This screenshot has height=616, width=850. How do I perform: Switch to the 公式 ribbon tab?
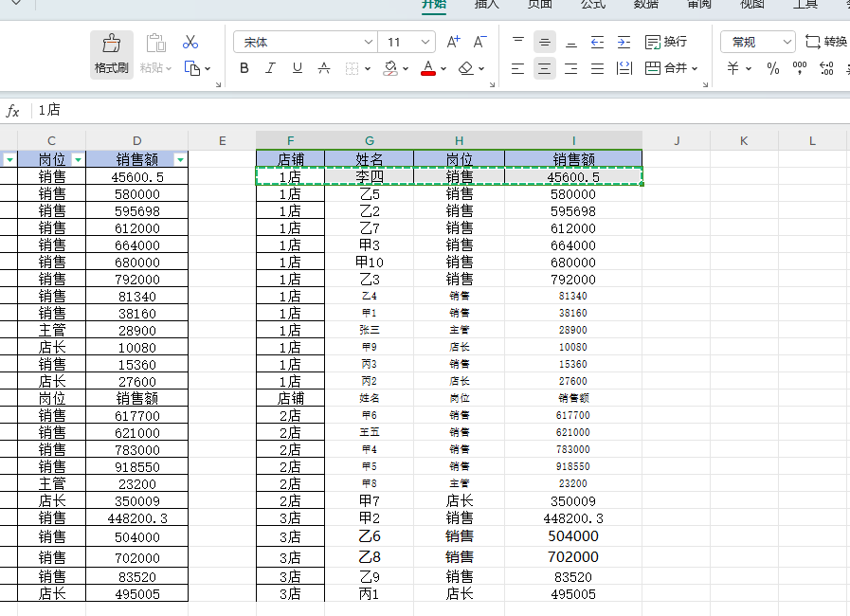[593, 5]
